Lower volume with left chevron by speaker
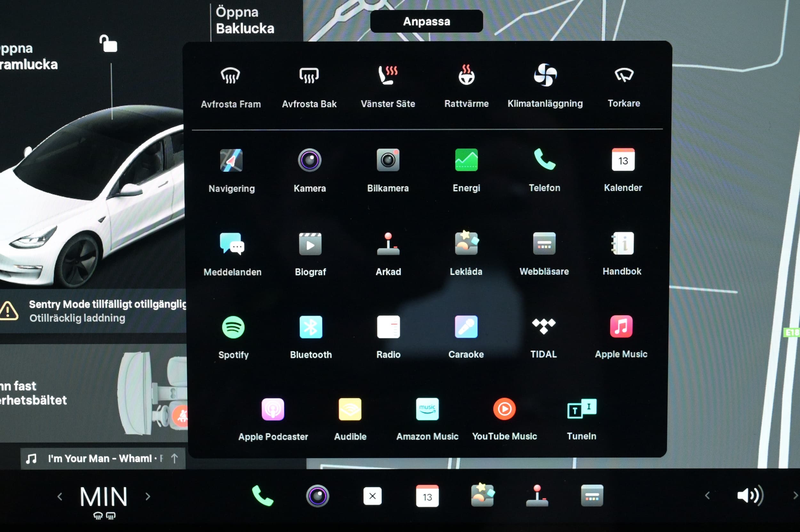800x532 pixels. pyautogui.click(x=707, y=496)
